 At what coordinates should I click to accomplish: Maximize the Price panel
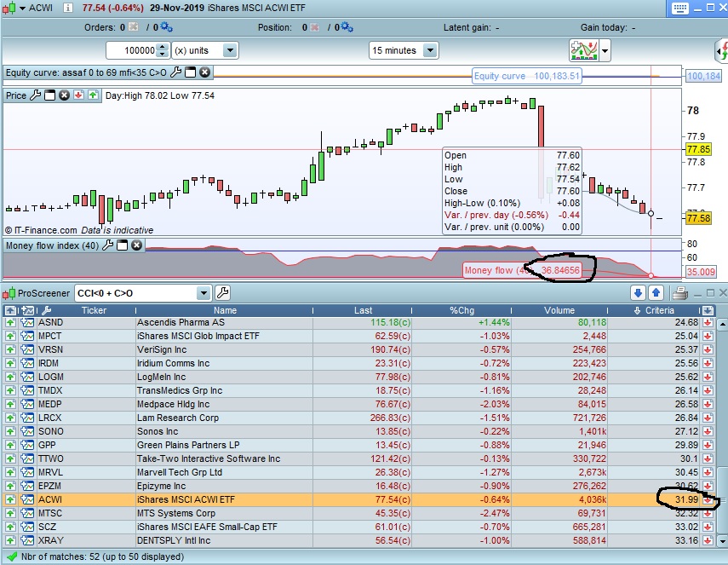[x=49, y=95]
